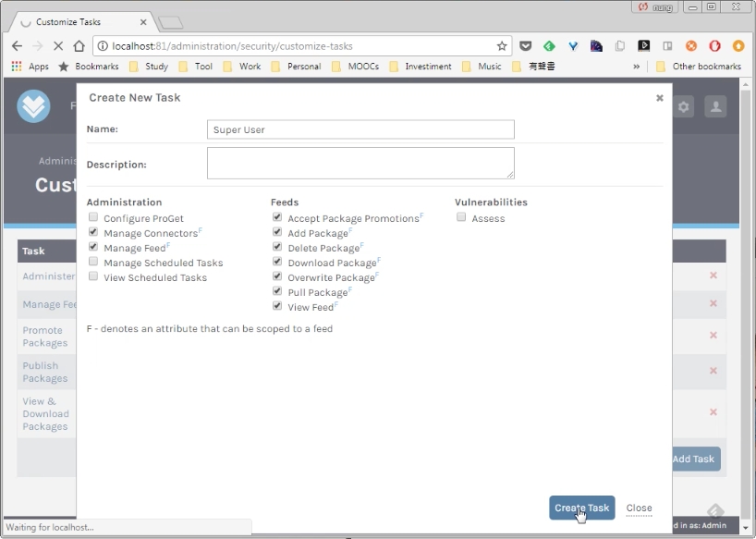Viewport: 756px width, 539px height.
Task: Delete the Manage Feed task red X
Action: click(713, 303)
